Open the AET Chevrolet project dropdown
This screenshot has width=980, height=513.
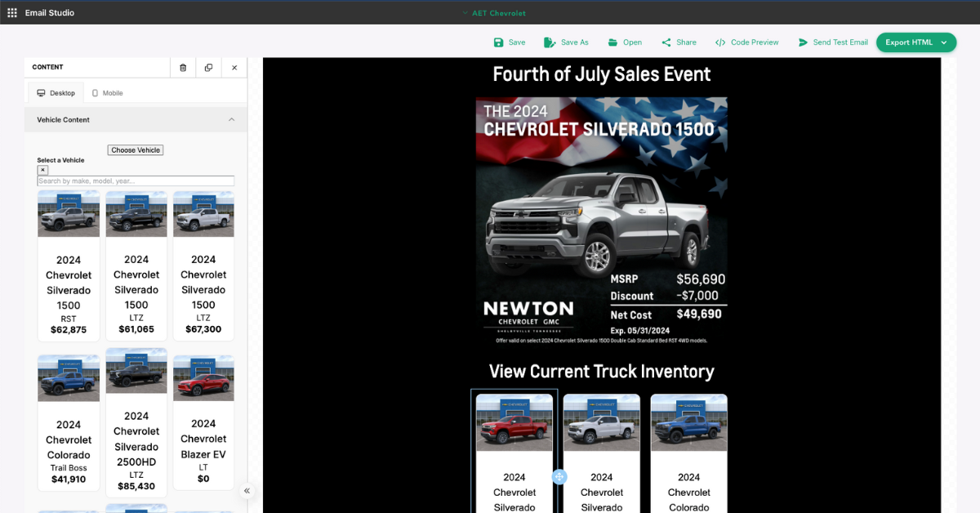[493, 13]
